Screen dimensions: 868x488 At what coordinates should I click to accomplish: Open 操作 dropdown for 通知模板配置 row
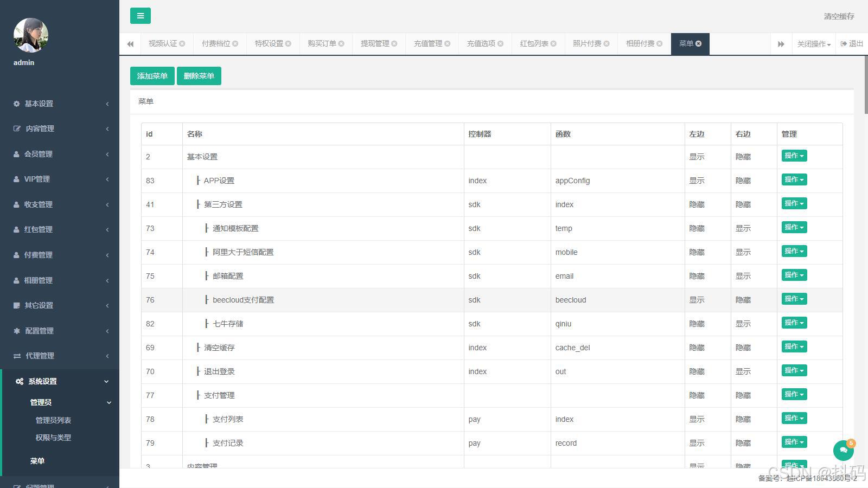[794, 227]
